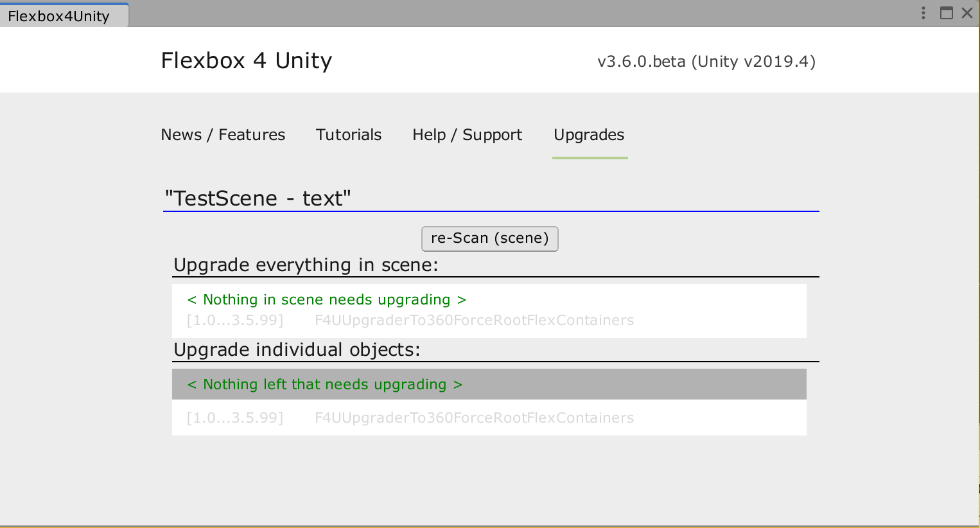
Task: Open the News / Features tab
Action: [223, 135]
